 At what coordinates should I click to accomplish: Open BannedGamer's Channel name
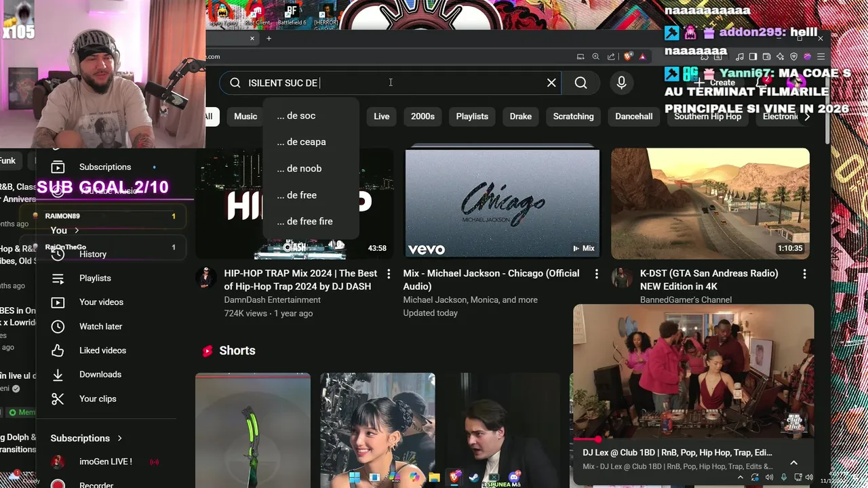click(x=686, y=300)
